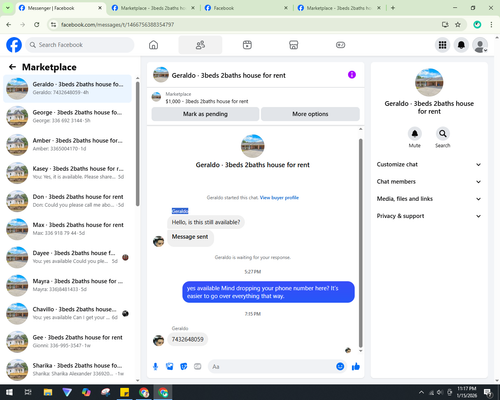
Task: Record a voice clip with microphone icon
Action: click(155, 367)
